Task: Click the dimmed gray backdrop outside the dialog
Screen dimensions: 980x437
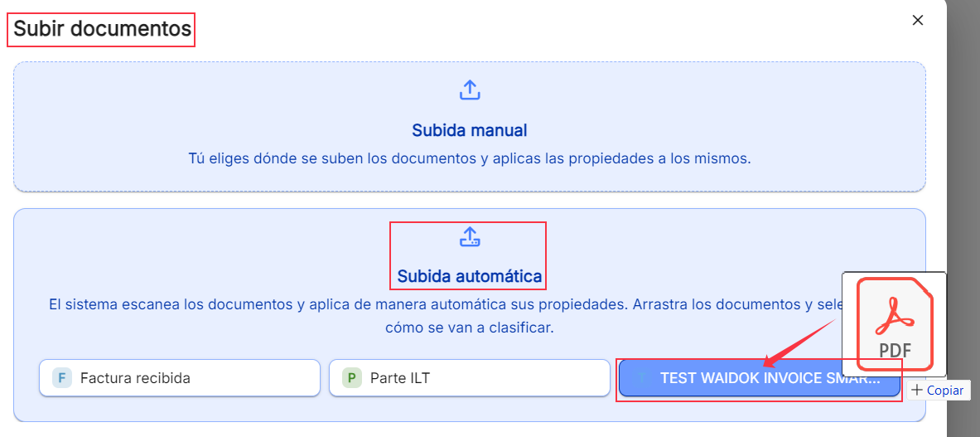Action: tap(963, 187)
